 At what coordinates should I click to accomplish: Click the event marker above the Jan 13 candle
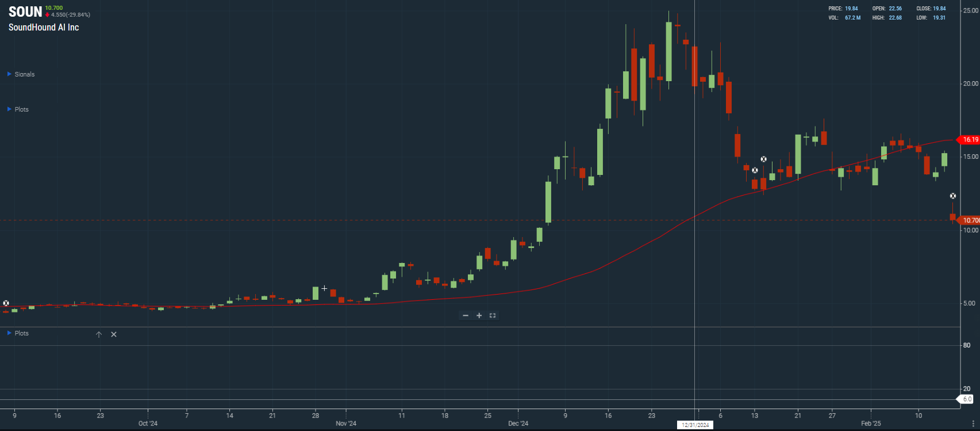[755, 170]
